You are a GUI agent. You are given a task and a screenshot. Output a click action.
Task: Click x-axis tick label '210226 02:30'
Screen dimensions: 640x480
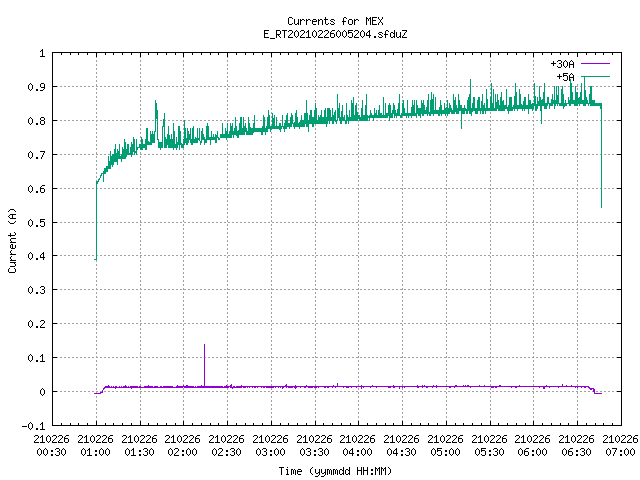tap(227, 446)
